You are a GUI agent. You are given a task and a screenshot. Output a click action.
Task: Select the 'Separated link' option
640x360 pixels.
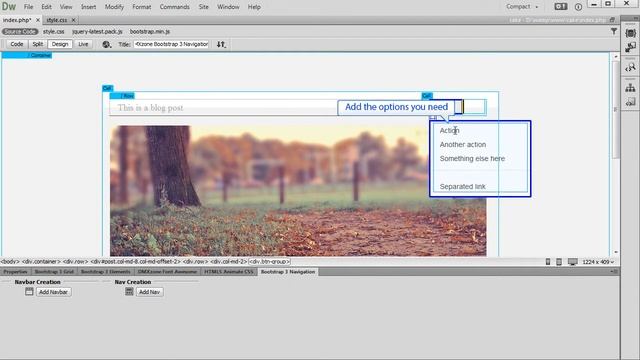pyautogui.click(x=462, y=187)
